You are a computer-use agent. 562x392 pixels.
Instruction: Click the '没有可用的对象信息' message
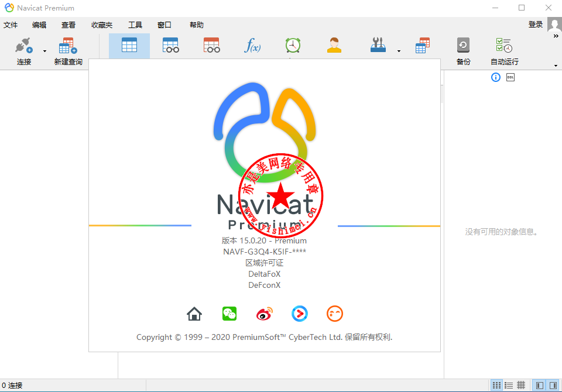501,232
